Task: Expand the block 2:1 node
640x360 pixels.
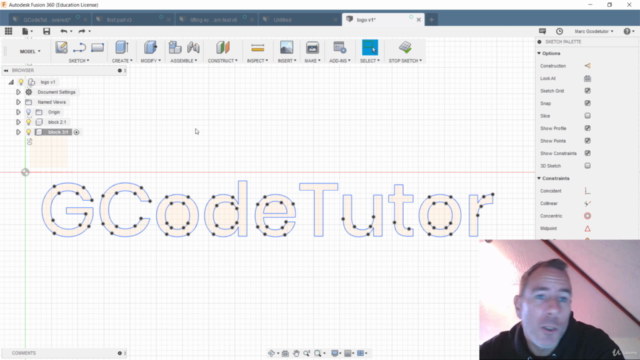Action: (18, 122)
